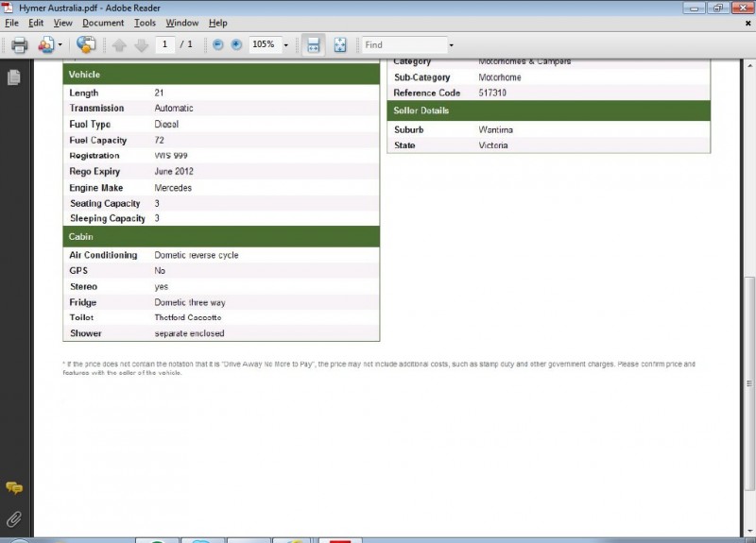This screenshot has height=543, width=756.
Task: Expand the zoom percentage dropdown
Action: [285, 45]
